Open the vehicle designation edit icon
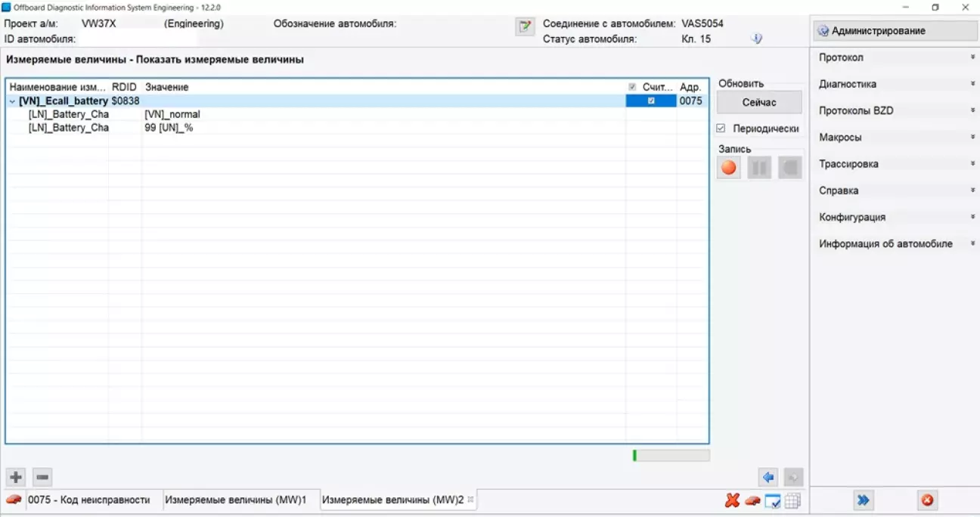 (x=525, y=26)
